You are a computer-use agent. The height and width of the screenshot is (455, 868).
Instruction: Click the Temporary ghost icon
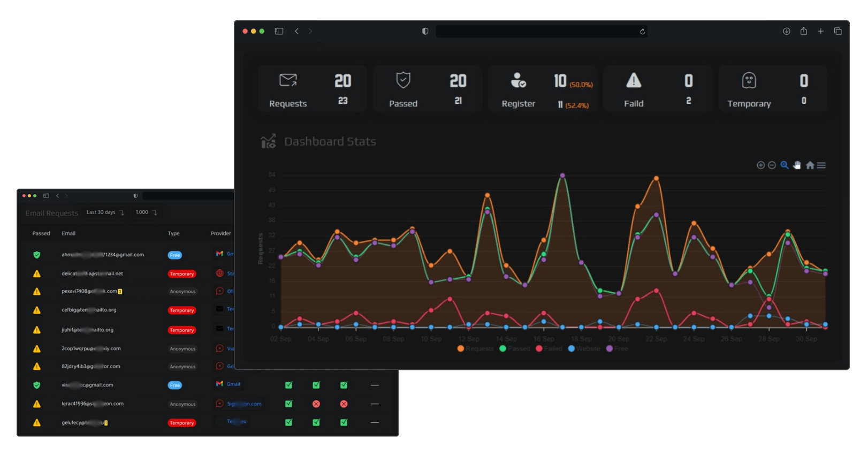pos(749,81)
